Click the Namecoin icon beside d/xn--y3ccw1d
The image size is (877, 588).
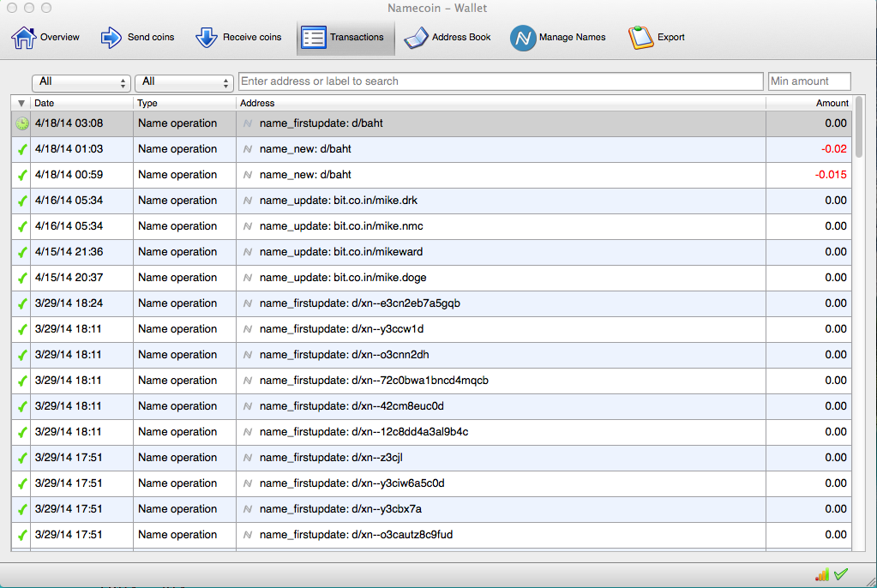248,329
